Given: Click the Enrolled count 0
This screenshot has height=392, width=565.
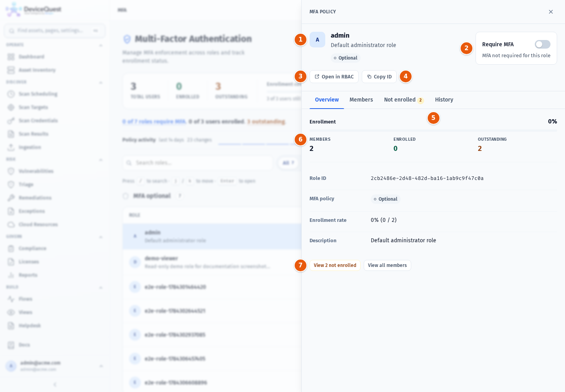Looking at the screenshot, I should click(395, 149).
